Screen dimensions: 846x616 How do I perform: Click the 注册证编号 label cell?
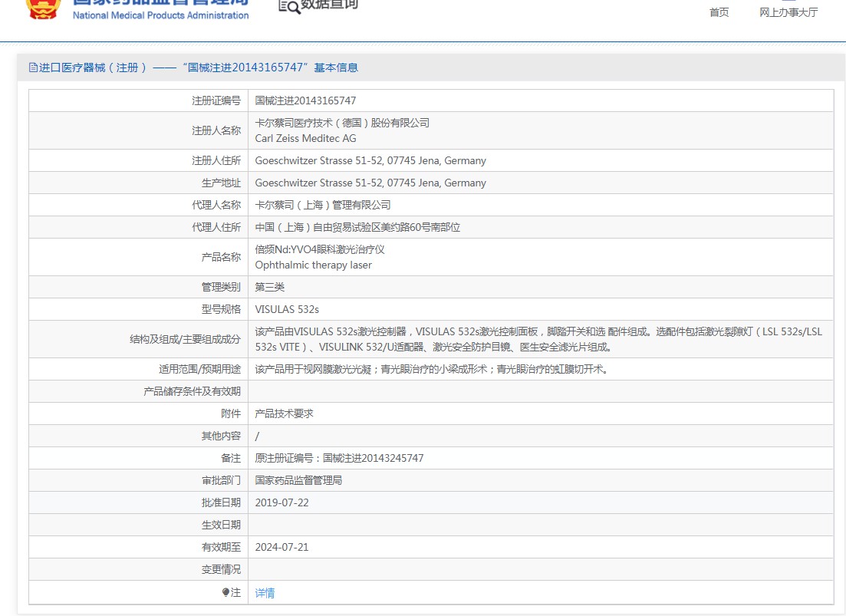click(138, 100)
